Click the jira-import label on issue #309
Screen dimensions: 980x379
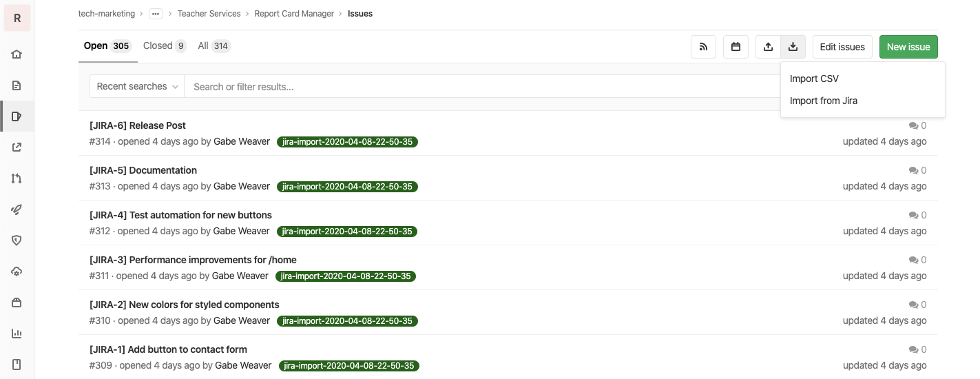349,366
